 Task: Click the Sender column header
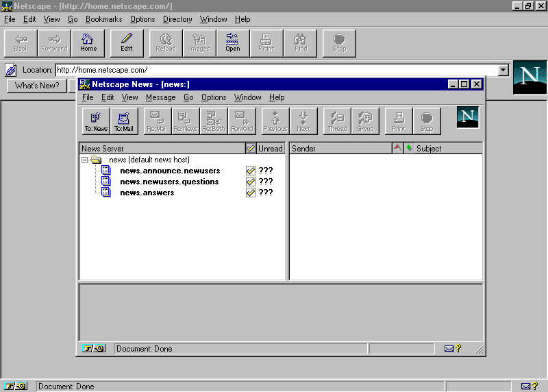pos(340,148)
